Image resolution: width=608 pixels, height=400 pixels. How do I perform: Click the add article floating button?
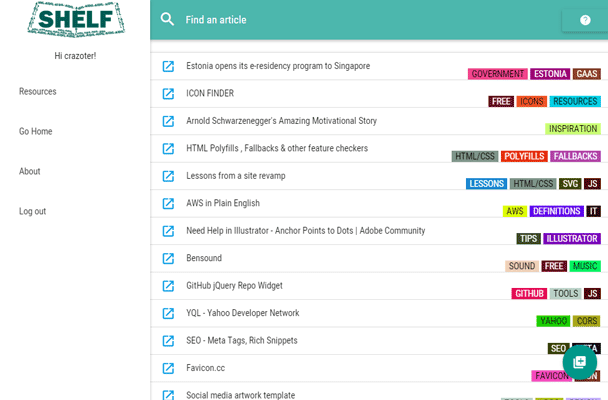tap(580, 362)
